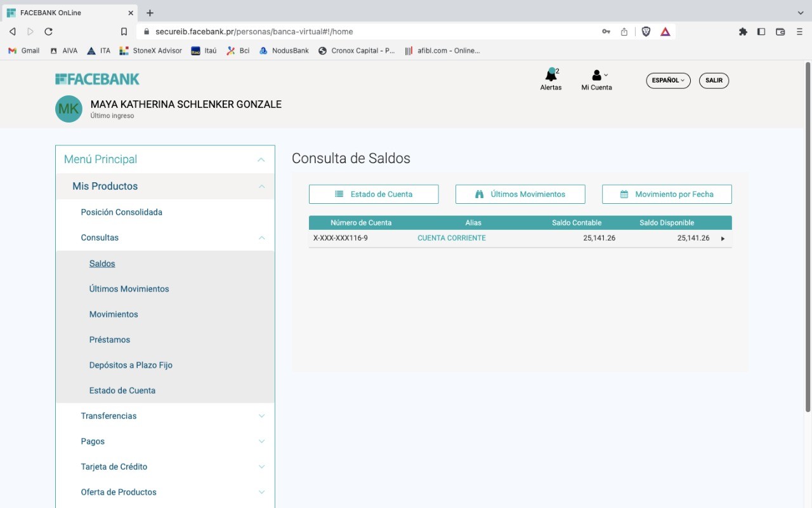Expand the Tarjeta de Crédito section
Viewport: 812px width, 508px height.
[261, 467]
